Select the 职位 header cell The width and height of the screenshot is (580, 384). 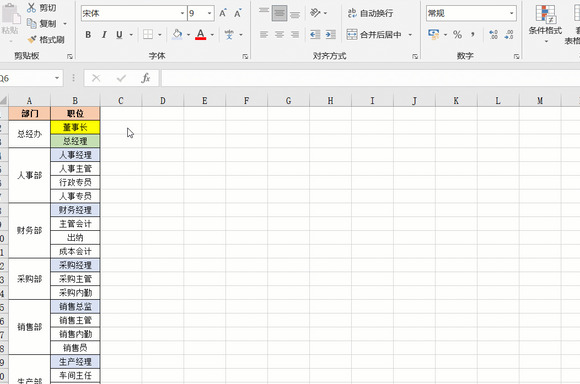(75, 113)
